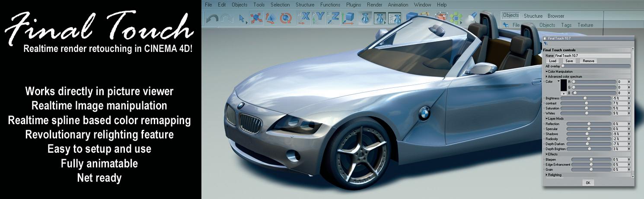Click the Remove button
Viewport: 644px width, 199px height.
coord(588,61)
